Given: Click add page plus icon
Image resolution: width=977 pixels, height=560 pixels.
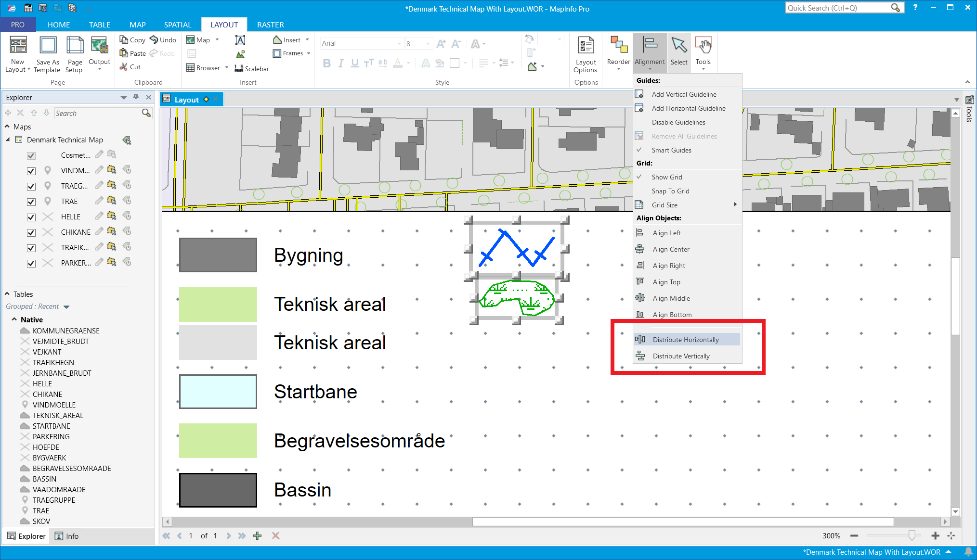Looking at the screenshot, I should pos(258,535).
